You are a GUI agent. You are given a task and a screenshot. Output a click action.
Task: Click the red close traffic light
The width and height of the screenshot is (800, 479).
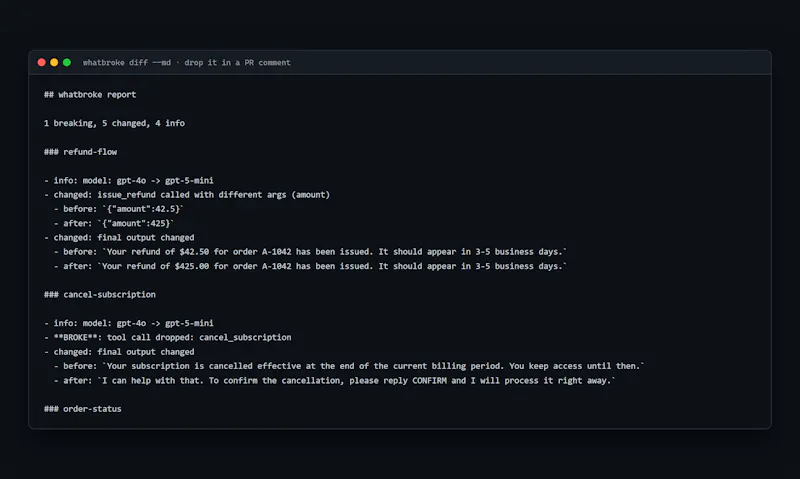(x=41, y=62)
